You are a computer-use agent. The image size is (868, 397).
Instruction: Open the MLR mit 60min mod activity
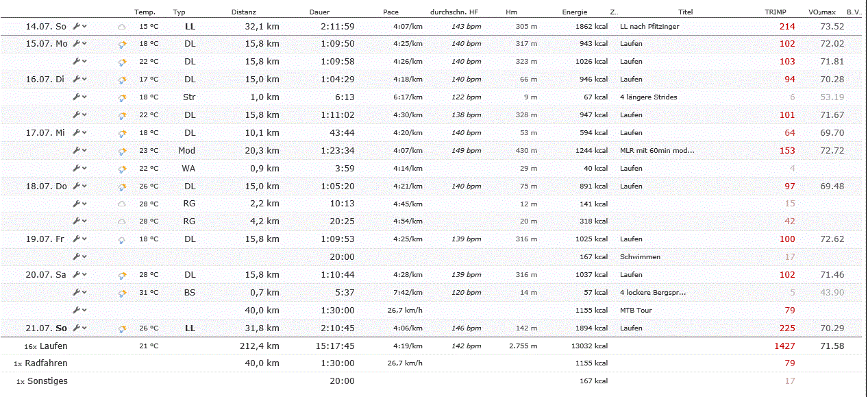tap(656, 150)
